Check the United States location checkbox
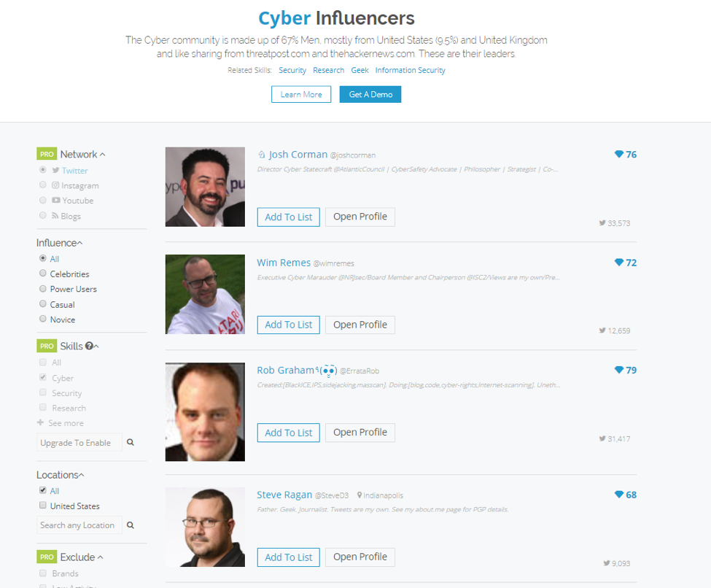This screenshot has width=711, height=588. point(43,506)
